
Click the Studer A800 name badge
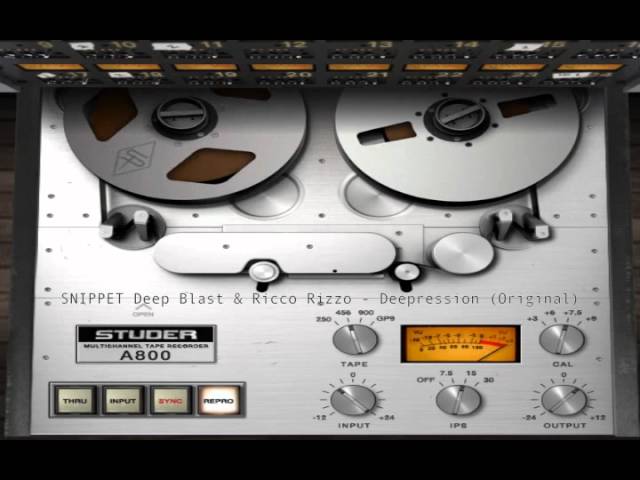pyautogui.click(x=146, y=344)
